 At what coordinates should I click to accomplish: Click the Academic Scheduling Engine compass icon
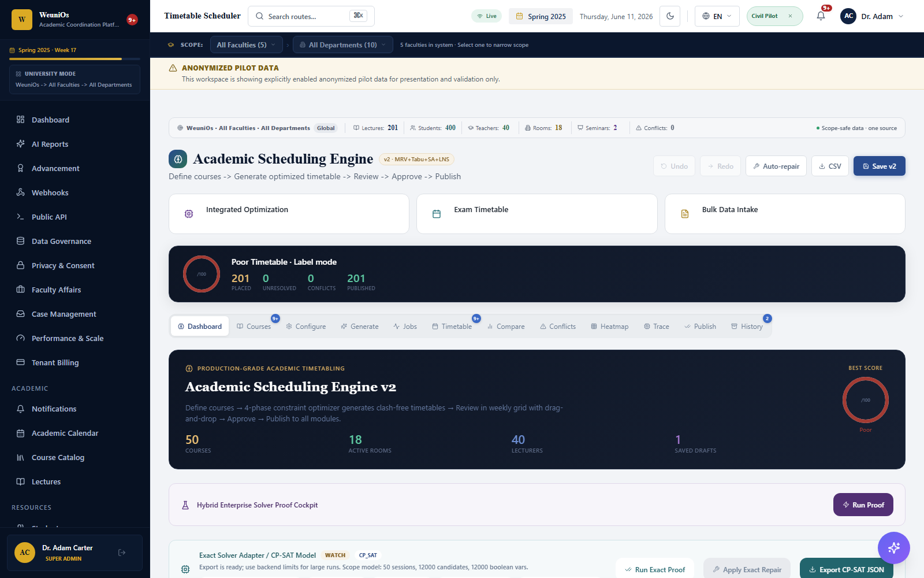178,159
